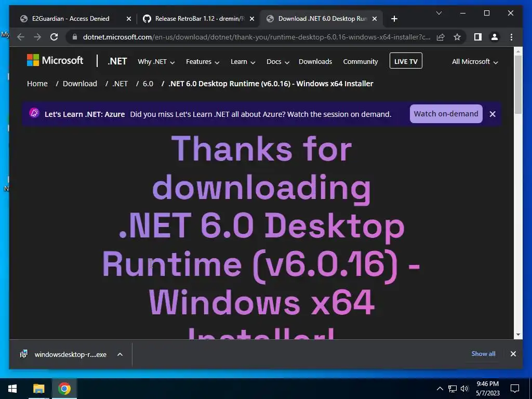The height and width of the screenshot is (399, 532).
Task: Expand options for the downloaded exe
Action: click(x=120, y=354)
